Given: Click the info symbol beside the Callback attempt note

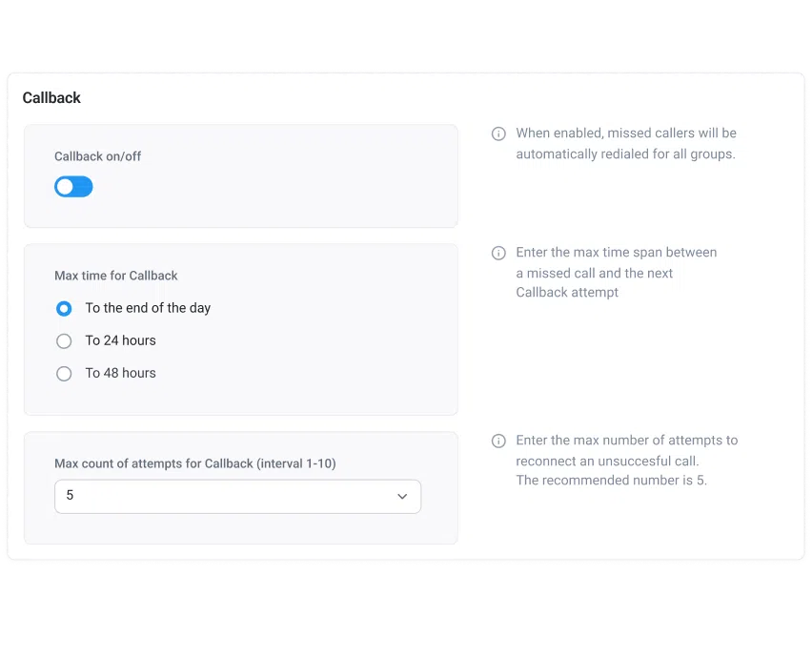Looking at the screenshot, I should (498, 253).
